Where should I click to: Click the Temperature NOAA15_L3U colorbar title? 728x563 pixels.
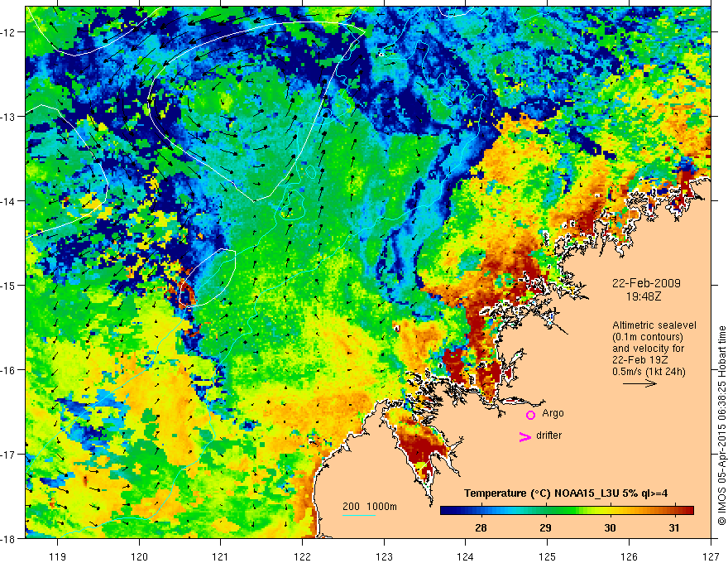pyautogui.click(x=566, y=493)
